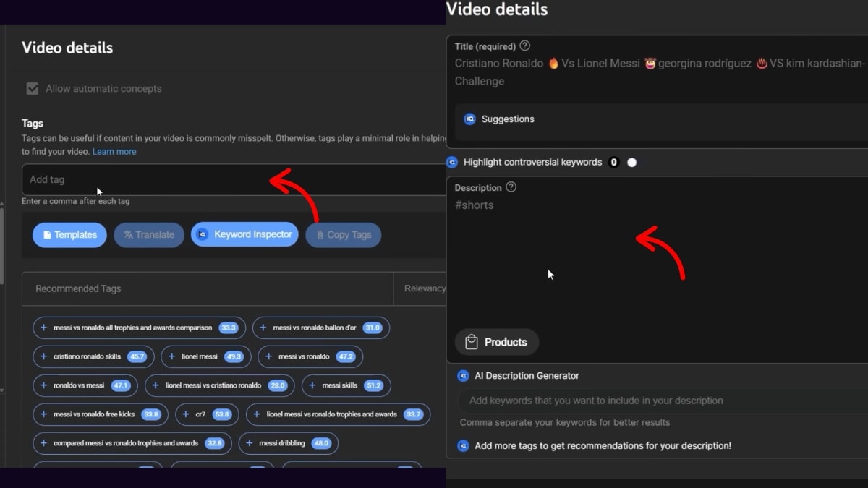Click the vidIQ icon beside Highlight controversial keywords
The height and width of the screenshot is (488, 868).
(452, 162)
